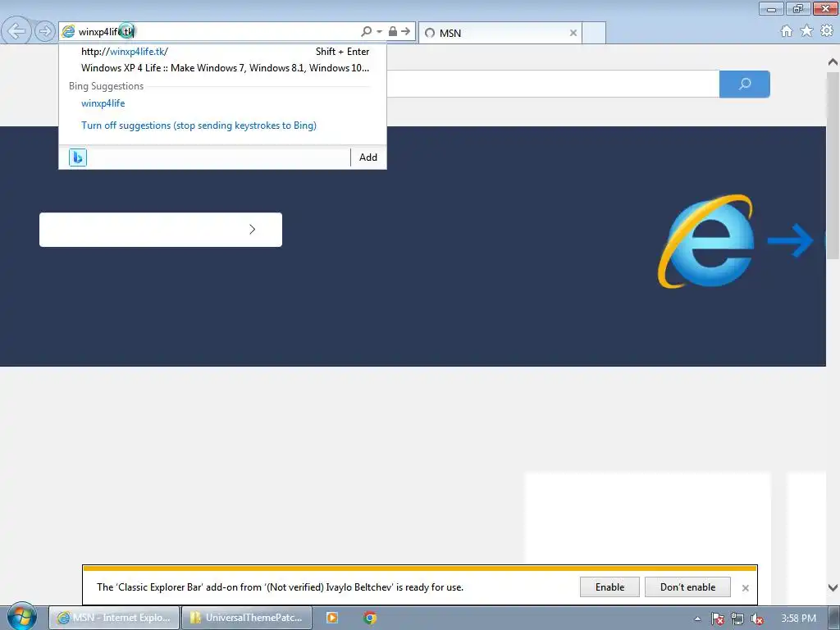
Task: Click the Internet Explorer logo graphic
Action: (x=706, y=240)
